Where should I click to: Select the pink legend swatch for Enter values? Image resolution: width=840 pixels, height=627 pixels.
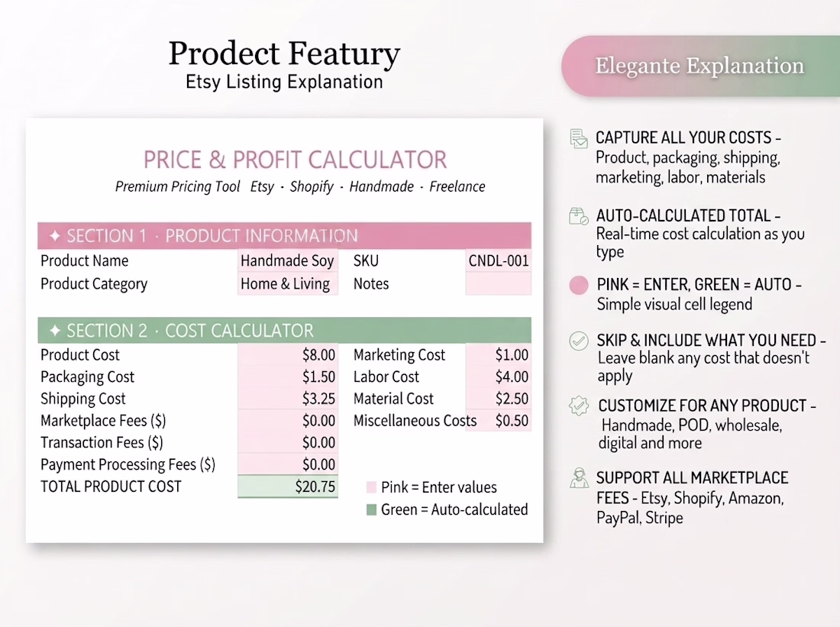pyautogui.click(x=371, y=487)
